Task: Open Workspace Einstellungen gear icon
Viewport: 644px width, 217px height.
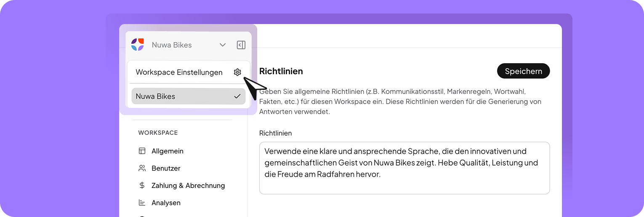Action: coord(237,72)
